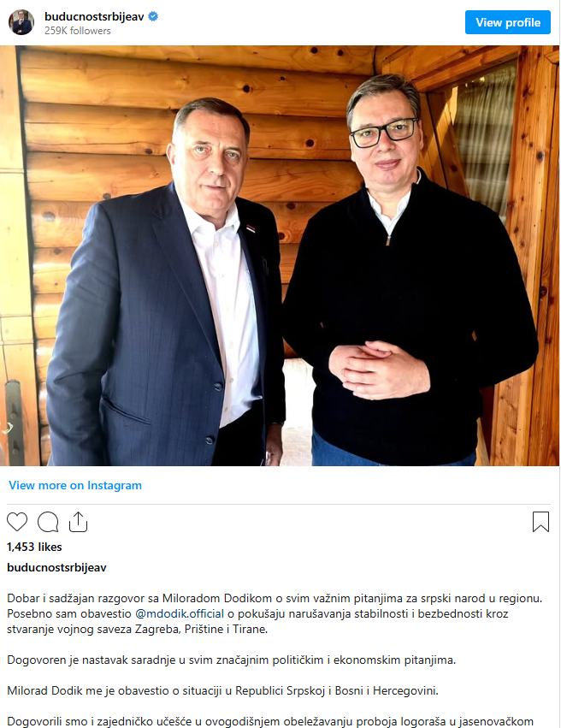Click the buducnostsrbijeav name above the caption

[56, 567]
